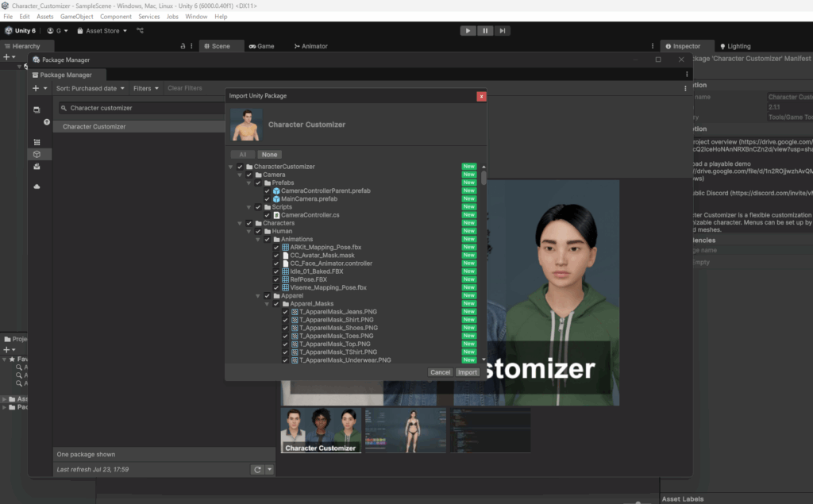The image size is (813, 504).
Task: Click the CC_Avatar_Mask.mask file icon
Action: 285,255
